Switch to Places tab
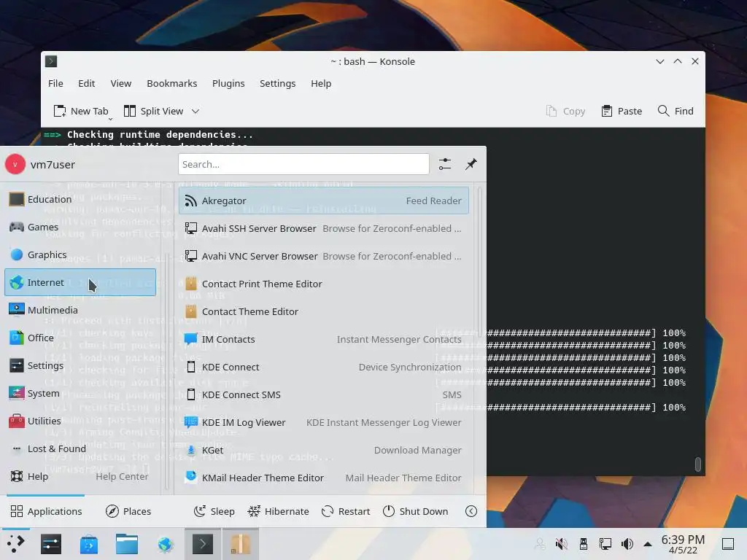 [128, 511]
